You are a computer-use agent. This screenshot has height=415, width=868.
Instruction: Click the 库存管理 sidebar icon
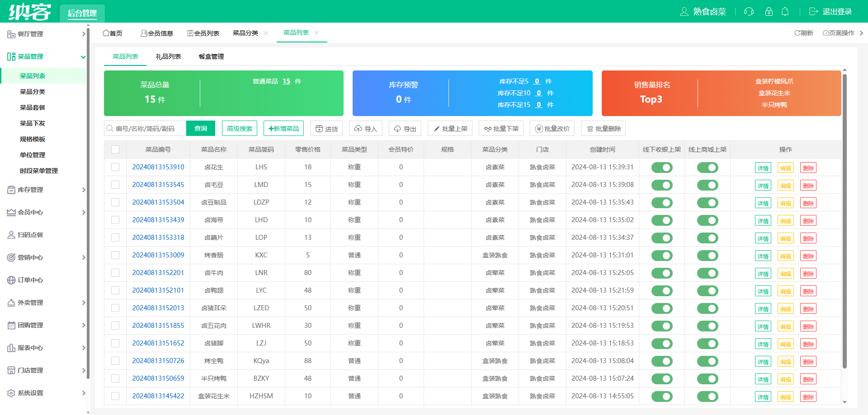coord(11,190)
